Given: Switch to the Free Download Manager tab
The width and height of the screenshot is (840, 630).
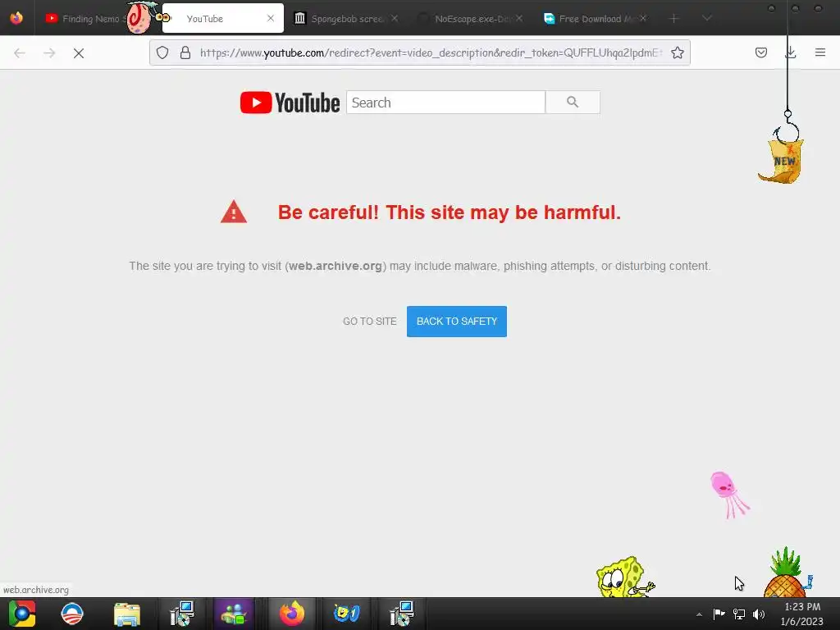Looking at the screenshot, I should (x=595, y=19).
